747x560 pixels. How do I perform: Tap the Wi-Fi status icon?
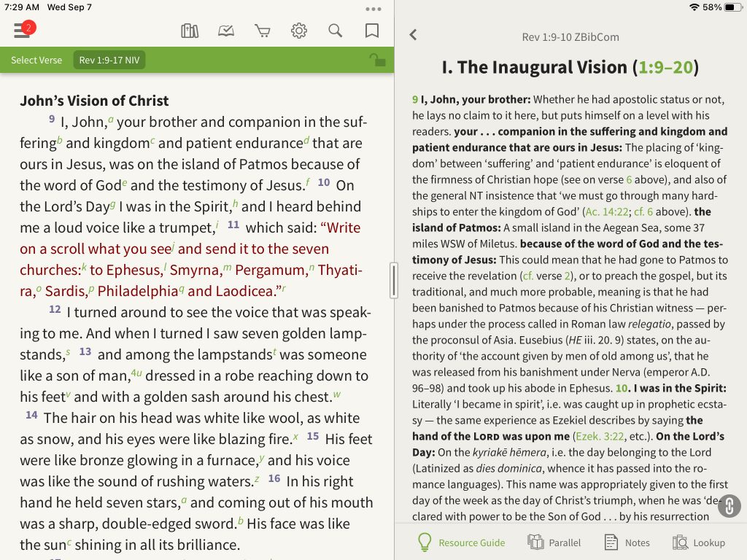[694, 7]
